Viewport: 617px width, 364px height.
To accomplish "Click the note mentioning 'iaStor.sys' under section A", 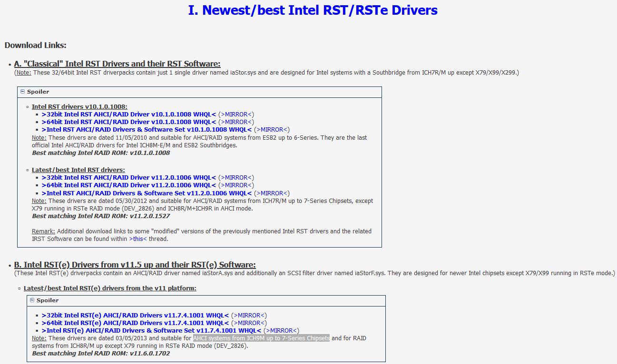I will tap(266, 73).
